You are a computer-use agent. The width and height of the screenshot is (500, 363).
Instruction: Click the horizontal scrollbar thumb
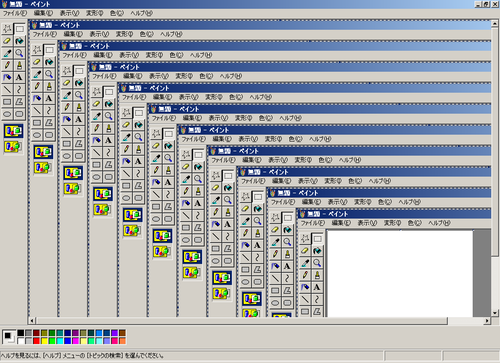click(x=242, y=321)
